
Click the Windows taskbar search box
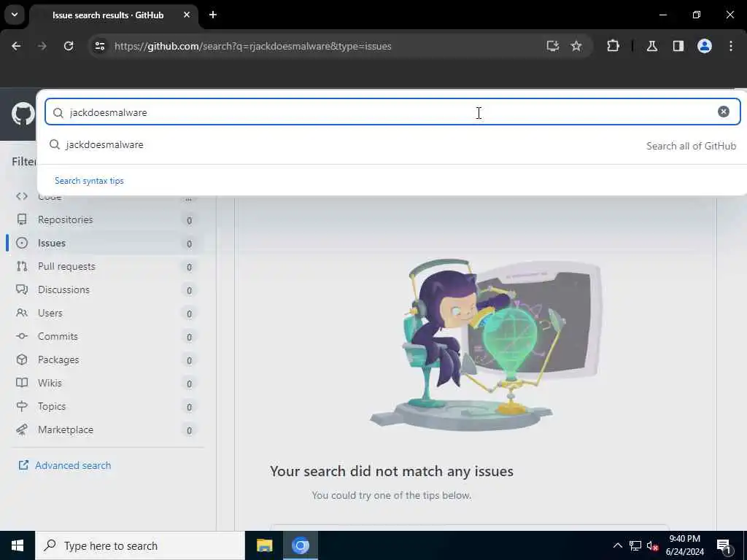pyautogui.click(x=140, y=545)
